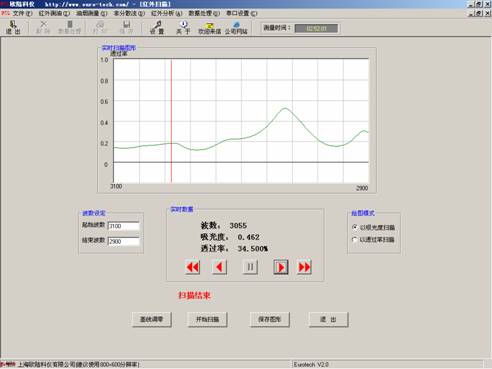Screen dimensions: 492x369
Task: Open the 文件 menu
Action: coord(22,13)
